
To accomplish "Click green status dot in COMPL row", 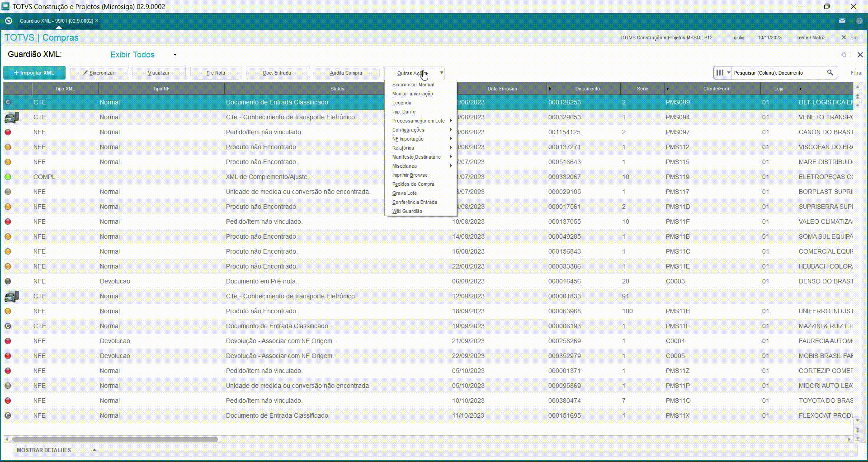I will click(8, 177).
